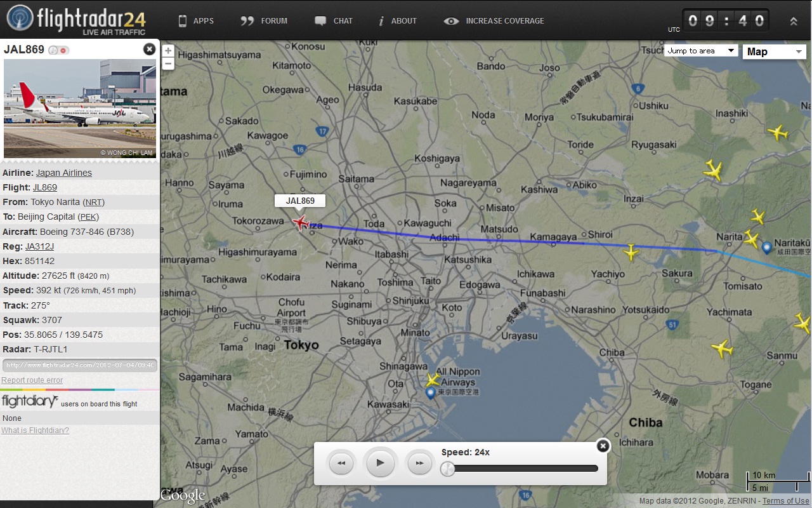Open the Map type dropdown

(774, 52)
